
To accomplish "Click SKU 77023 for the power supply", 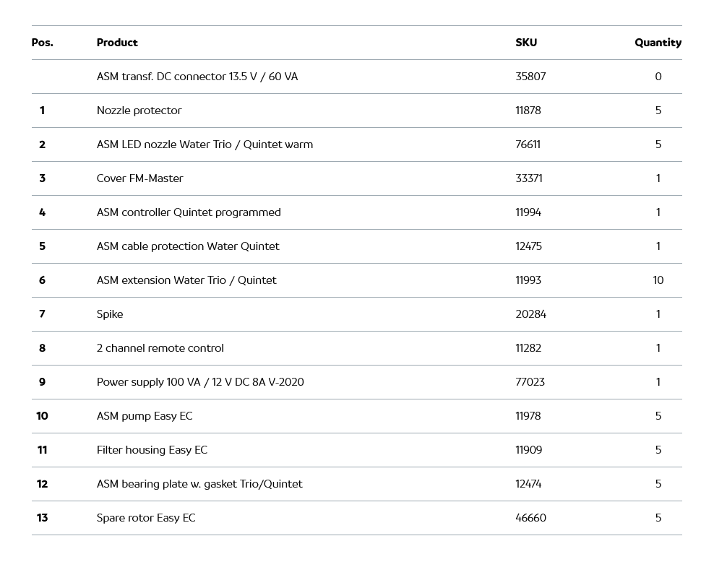I will click(530, 382).
